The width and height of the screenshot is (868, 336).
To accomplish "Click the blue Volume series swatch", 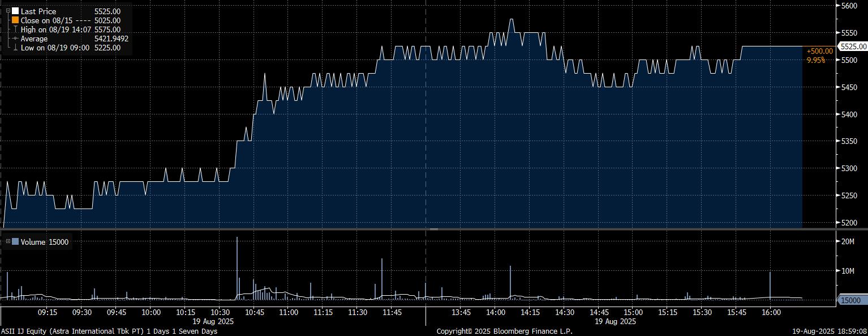I will [15, 242].
